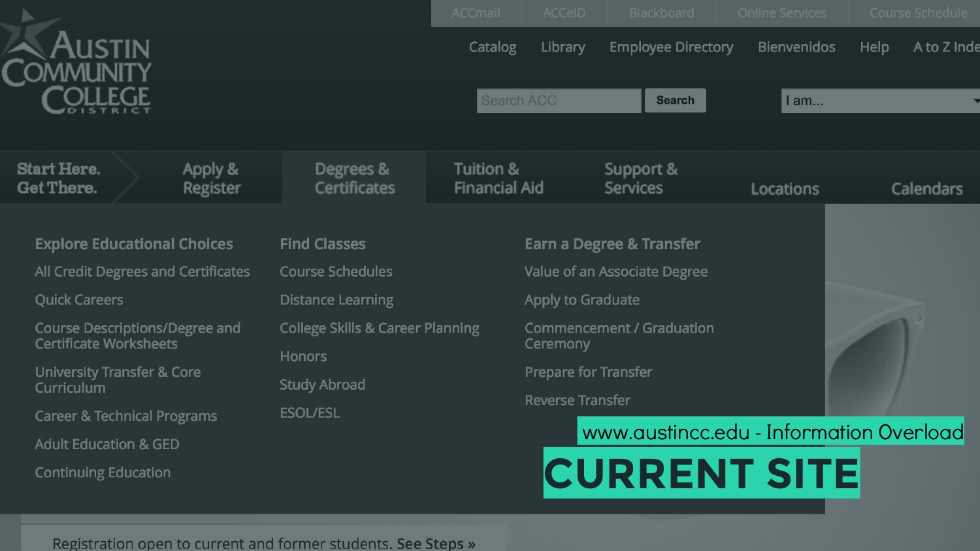
Task: Open the Apply & Register menu
Action: pyautogui.click(x=212, y=178)
